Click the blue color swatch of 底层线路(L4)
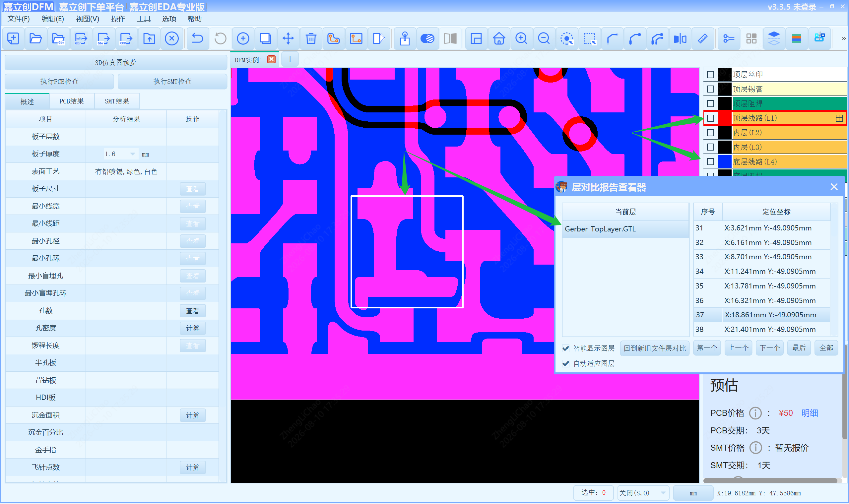 click(x=725, y=162)
